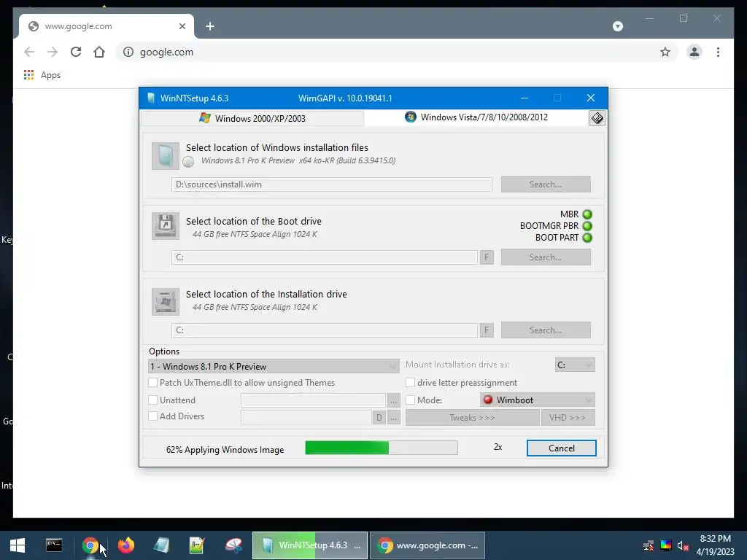Click the Add Drivers path field
The width and height of the screenshot is (747, 560).
point(306,418)
